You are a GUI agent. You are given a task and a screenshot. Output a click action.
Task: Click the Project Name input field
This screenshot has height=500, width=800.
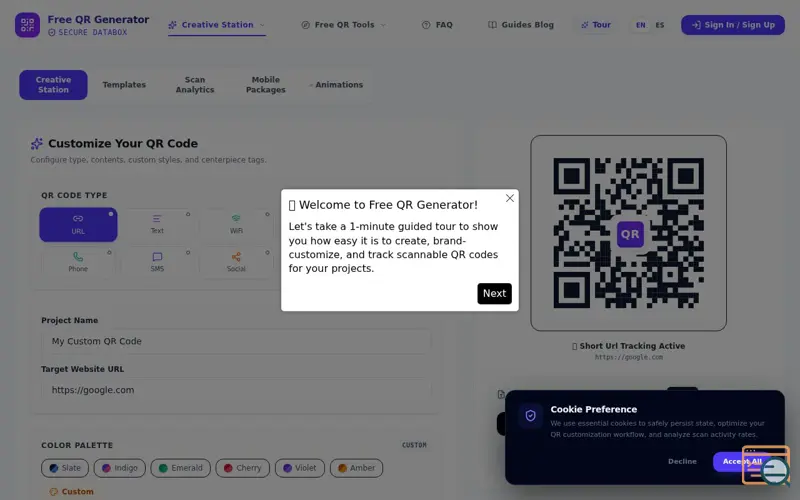(236, 341)
